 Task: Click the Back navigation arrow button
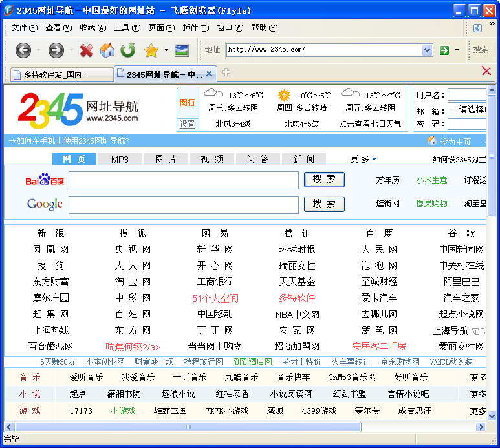(23, 50)
